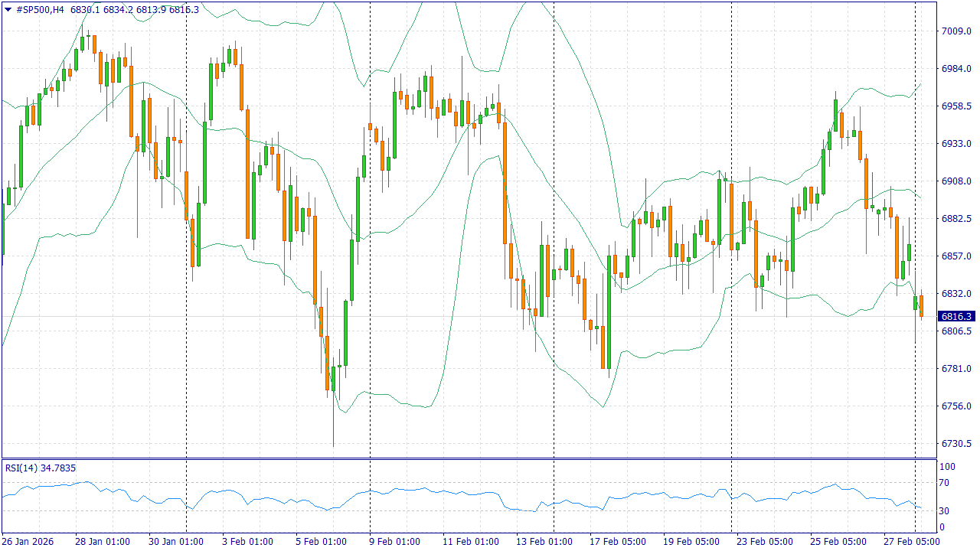This screenshot has height=551, width=980.
Task: Click the RSI 100 scale label
Action: tap(946, 467)
